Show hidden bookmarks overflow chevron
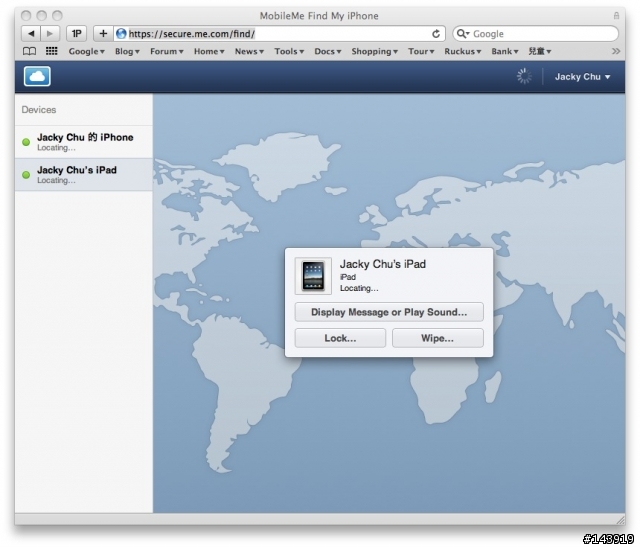Screen dimensions: 640x547 [616, 51]
